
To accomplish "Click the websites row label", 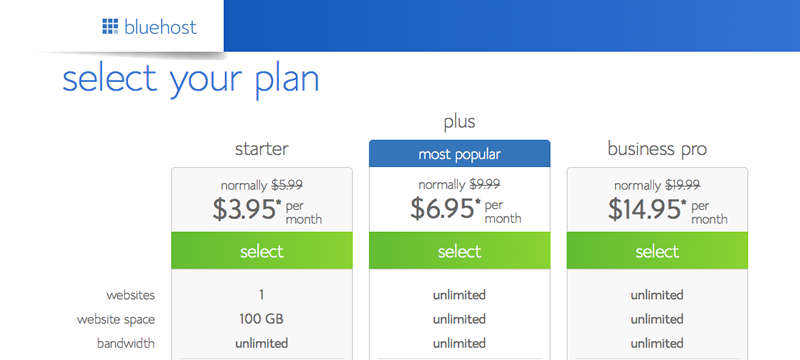I will point(131,295).
